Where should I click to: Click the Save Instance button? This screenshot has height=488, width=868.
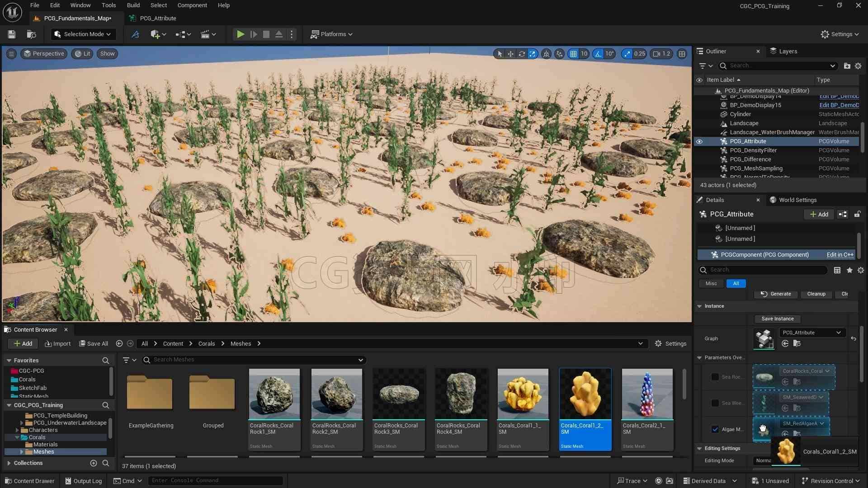[x=777, y=319]
